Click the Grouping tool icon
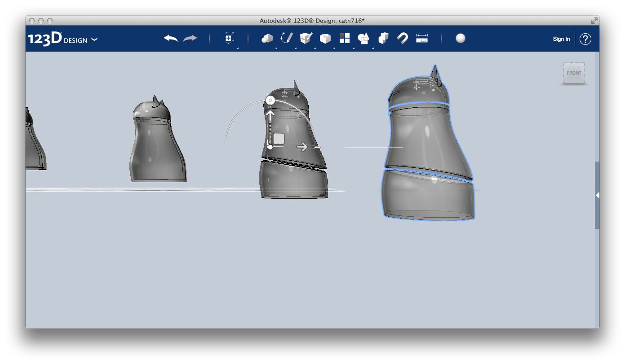 pos(383,38)
